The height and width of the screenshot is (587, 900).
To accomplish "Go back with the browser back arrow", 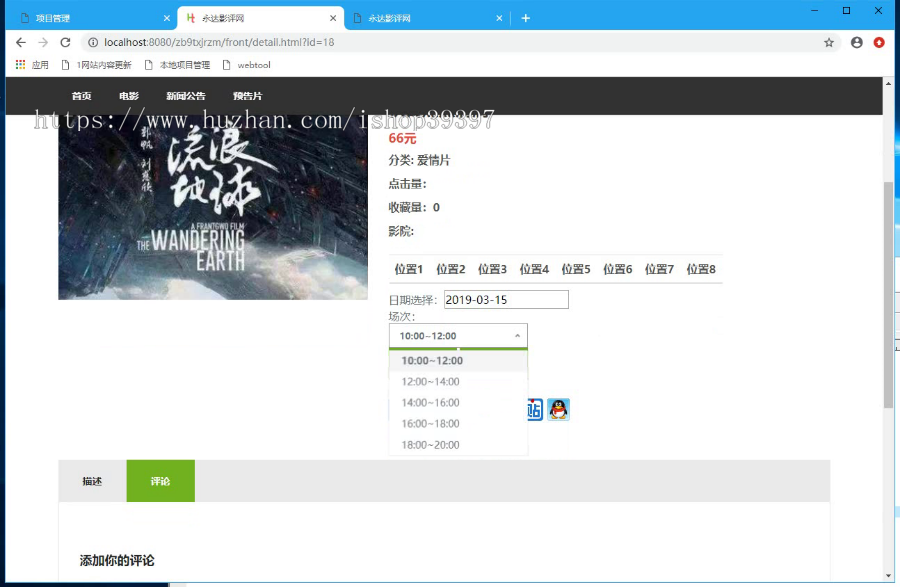I will click(x=21, y=42).
